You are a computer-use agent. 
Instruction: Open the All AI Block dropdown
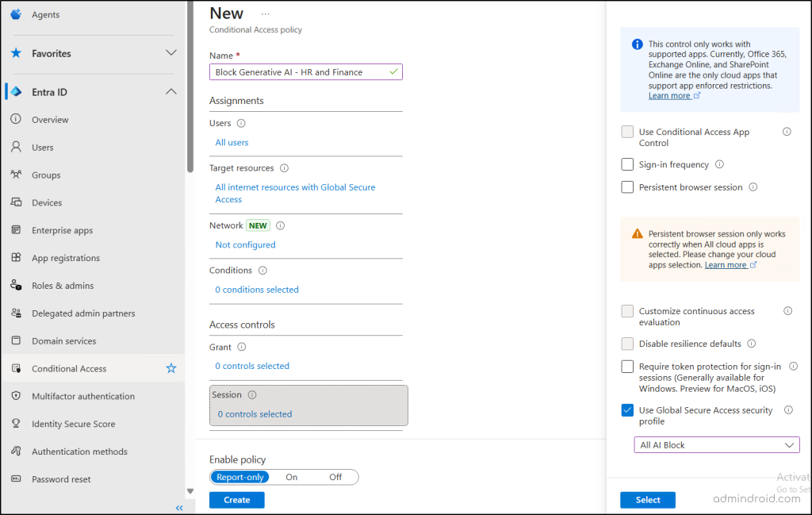[716, 445]
